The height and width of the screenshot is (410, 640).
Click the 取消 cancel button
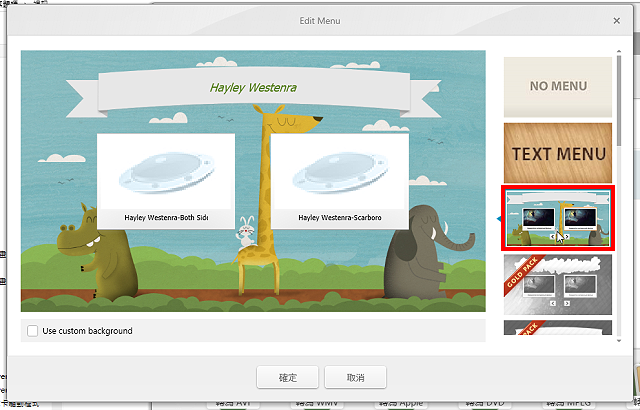point(355,377)
